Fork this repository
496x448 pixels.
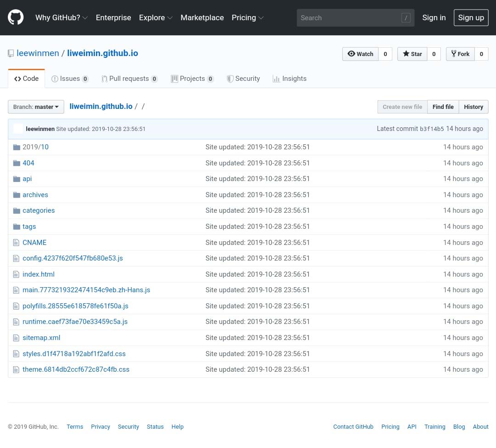(x=460, y=54)
